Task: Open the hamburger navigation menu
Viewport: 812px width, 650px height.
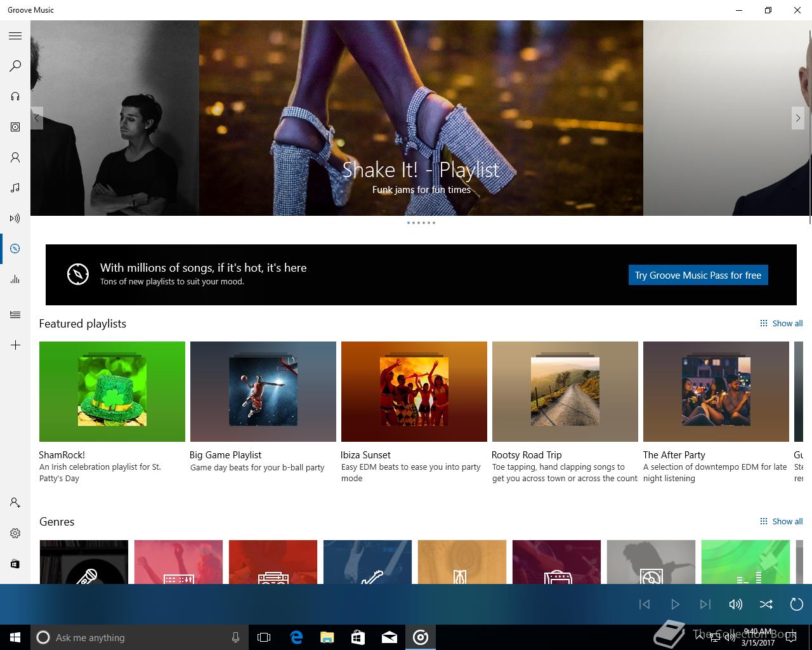Action: pyautogui.click(x=15, y=36)
